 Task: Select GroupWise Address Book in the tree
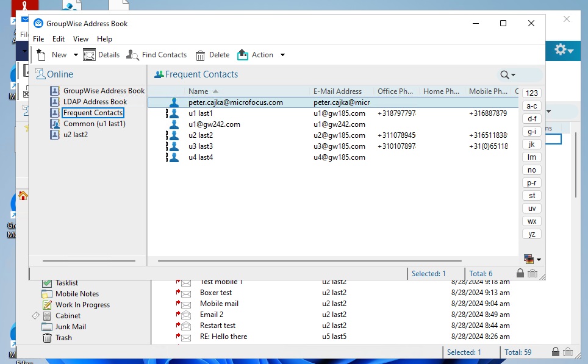point(104,91)
